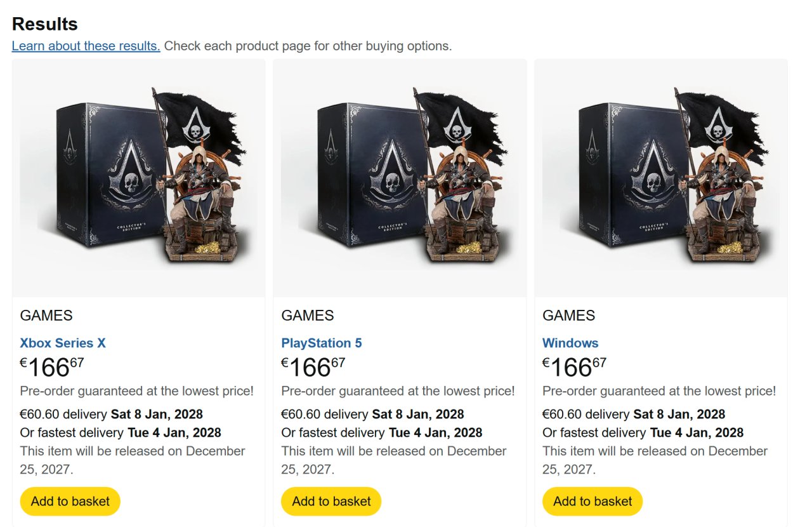812x527 pixels.
Task: Click the Xbox Series X €166.67 price
Action: point(52,367)
